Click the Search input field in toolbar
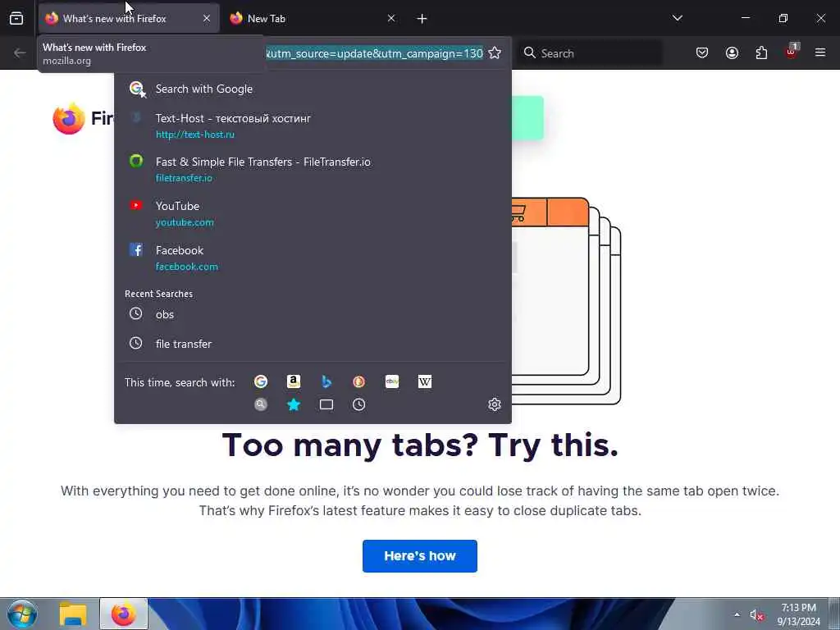The width and height of the screenshot is (840, 630). tap(590, 53)
